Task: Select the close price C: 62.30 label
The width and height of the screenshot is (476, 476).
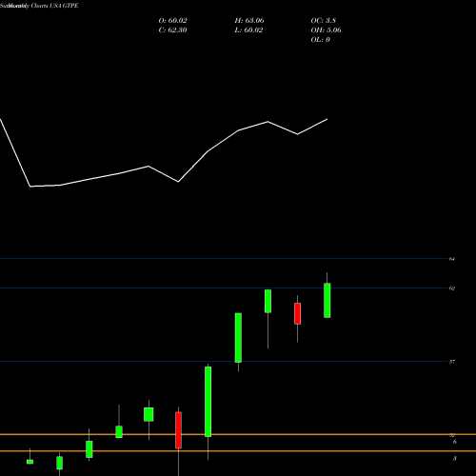Action: click(x=172, y=30)
